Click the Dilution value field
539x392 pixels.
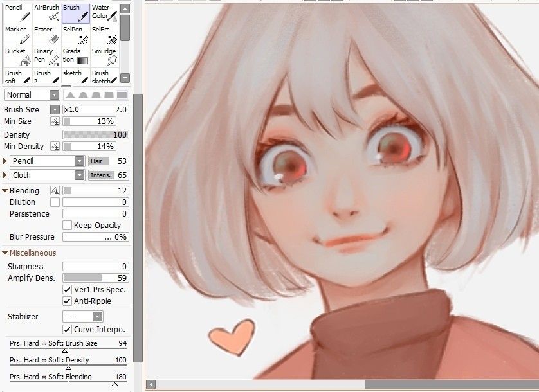[96, 202]
